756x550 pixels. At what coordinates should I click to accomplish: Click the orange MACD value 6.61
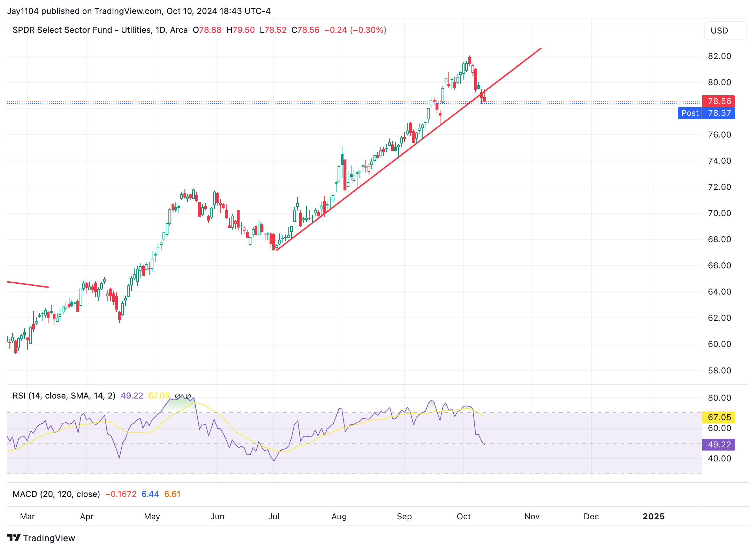tap(172, 494)
